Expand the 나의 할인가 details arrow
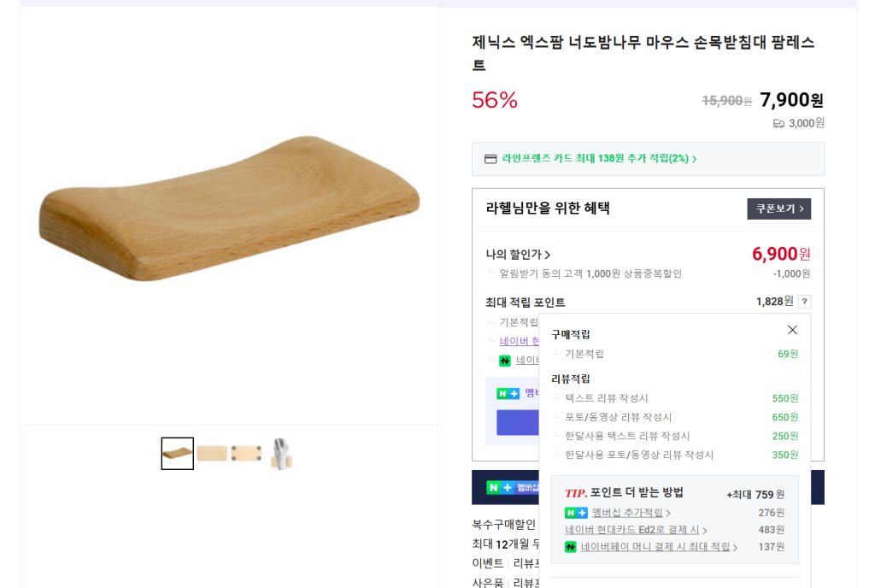The image size is (875, 588). coord(548,255)
